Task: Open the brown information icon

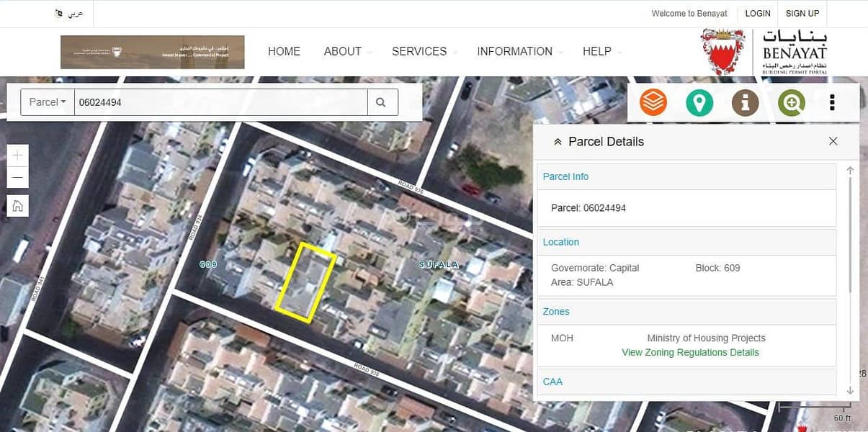Action: pos(745,103)
